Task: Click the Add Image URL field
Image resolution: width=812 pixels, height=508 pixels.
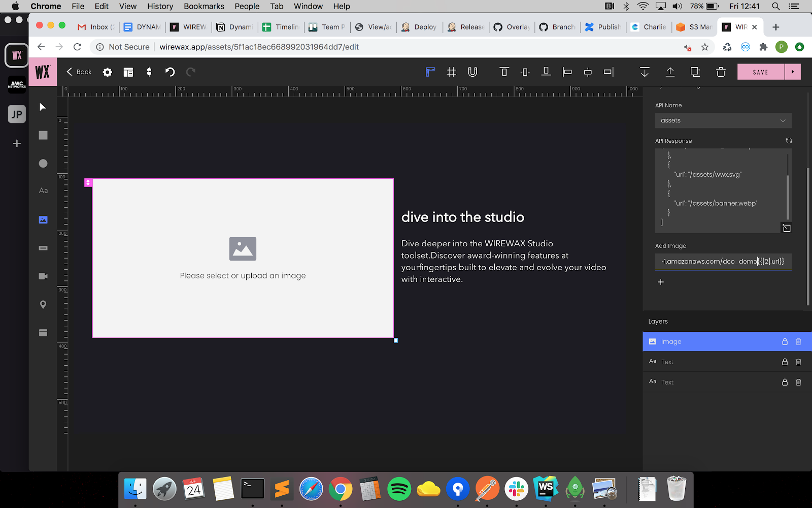Action: tap(723, 262)
